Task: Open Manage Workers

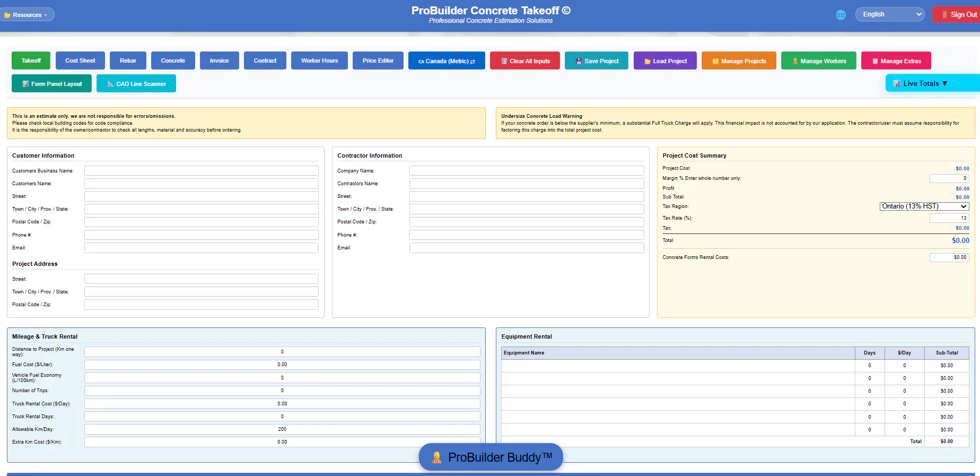Action: (819, 61)
